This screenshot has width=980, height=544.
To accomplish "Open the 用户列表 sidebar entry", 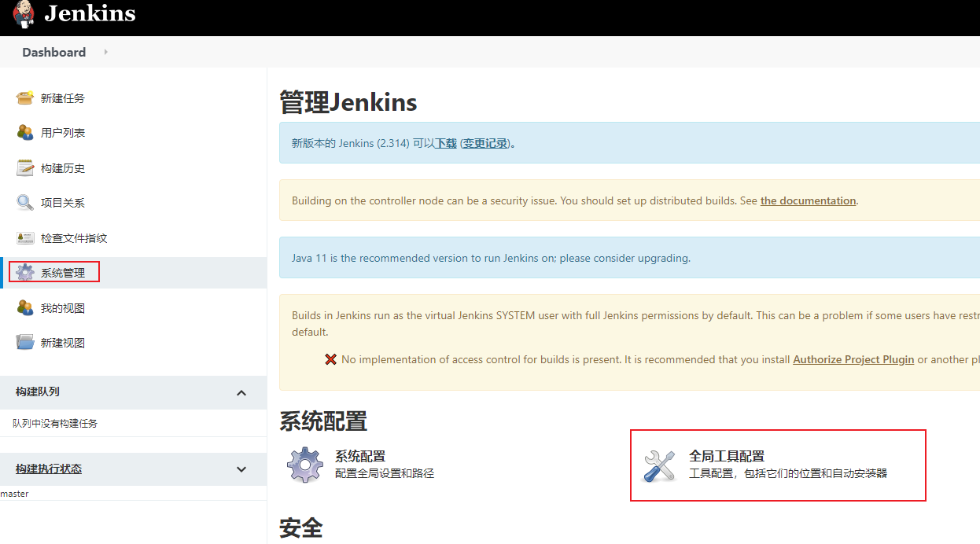I will [63, 133].
